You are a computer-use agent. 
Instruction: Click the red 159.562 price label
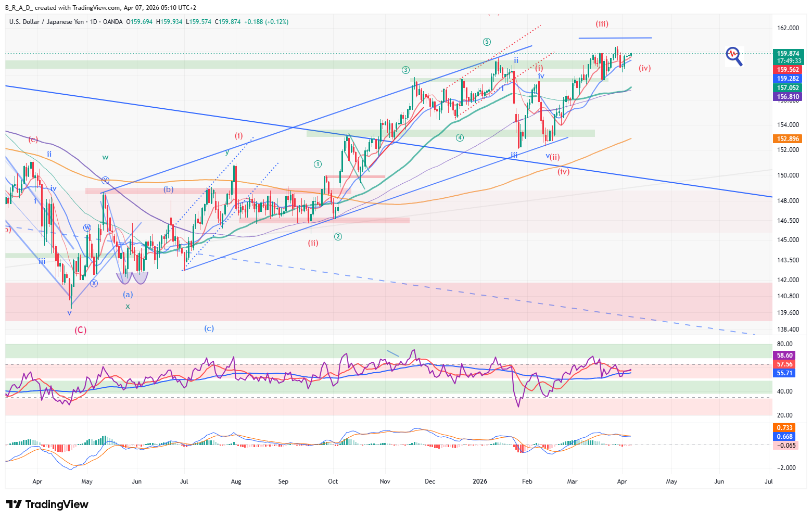[x=788, y=70]
